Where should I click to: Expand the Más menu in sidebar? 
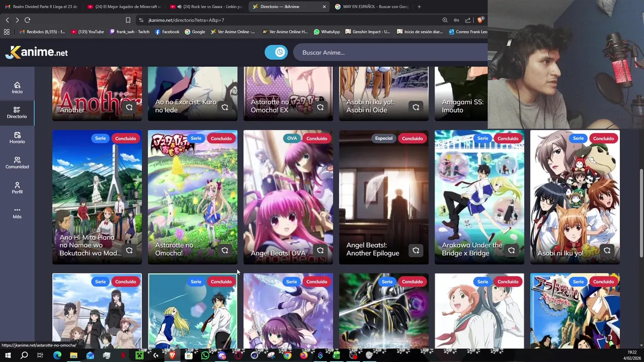pos(17,213)
